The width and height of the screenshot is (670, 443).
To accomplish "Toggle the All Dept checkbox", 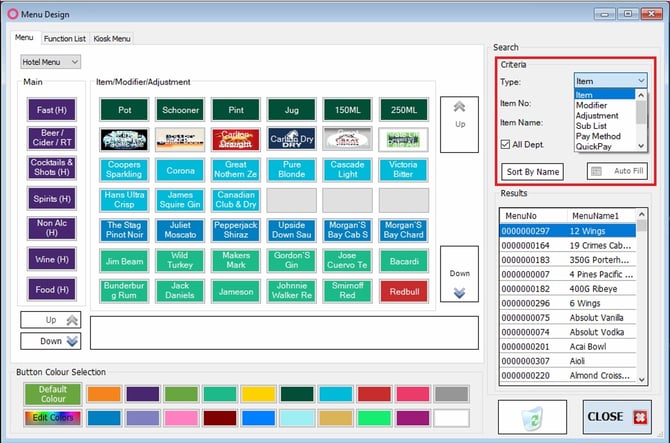I will (505, 144).
